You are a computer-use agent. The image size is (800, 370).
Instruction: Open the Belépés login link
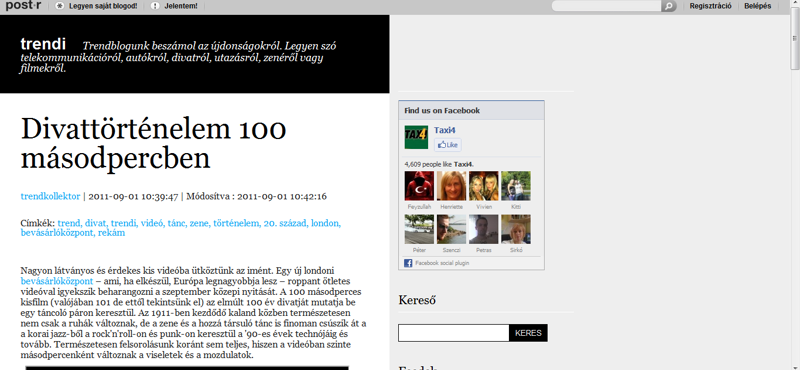[x=758, y=6]
